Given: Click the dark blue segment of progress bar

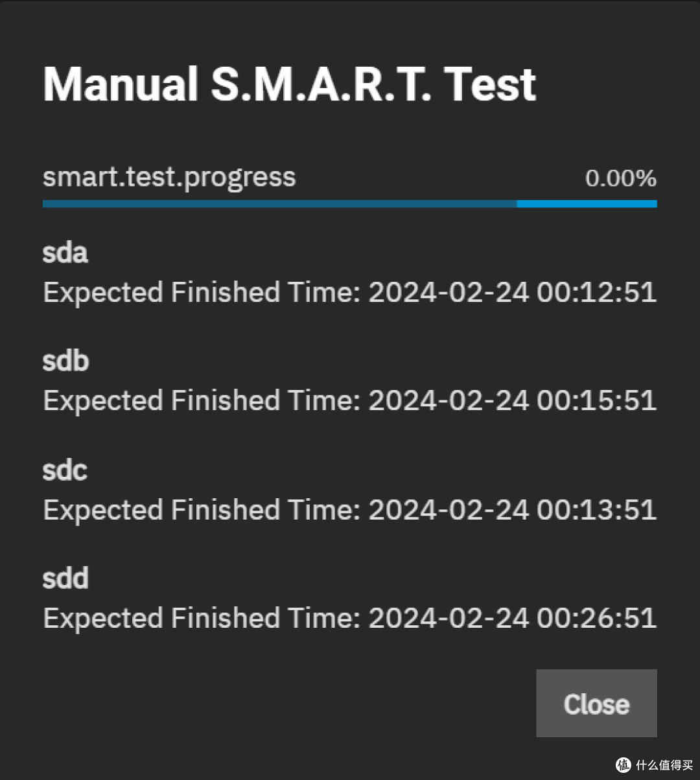Looking at the screenshot, I should pos(279,204).
